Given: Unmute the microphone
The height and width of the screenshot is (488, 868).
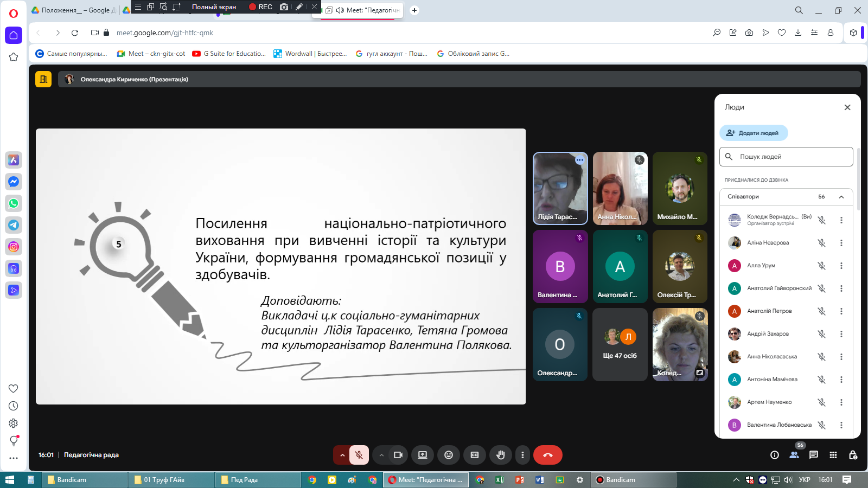Looking at the screenshot, I should click(359, 455).
